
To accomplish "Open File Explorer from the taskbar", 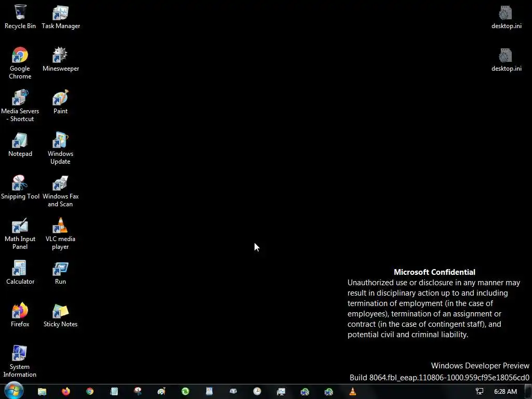I will pos(42,392).
